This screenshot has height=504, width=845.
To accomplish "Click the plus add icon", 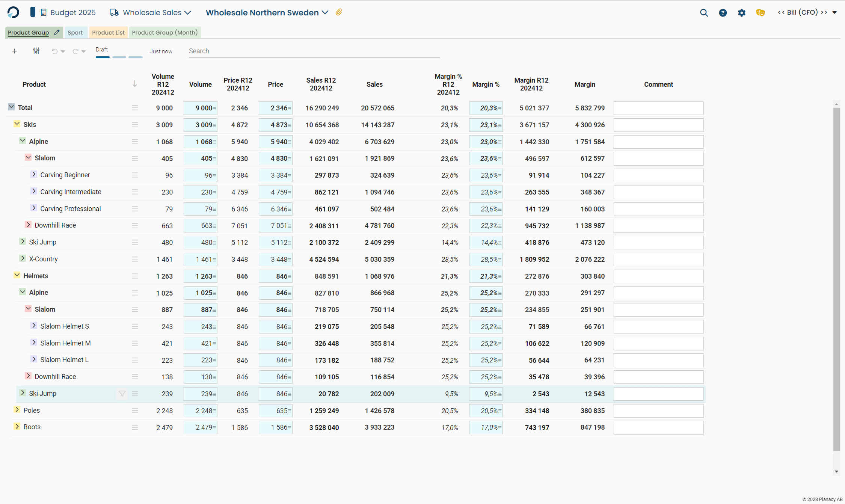I will 14,51.
